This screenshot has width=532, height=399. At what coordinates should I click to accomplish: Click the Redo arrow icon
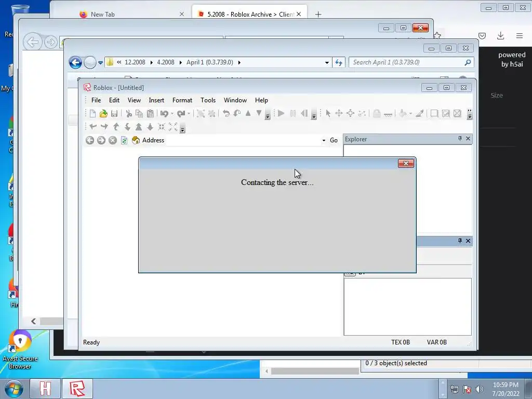click(181, 113)
